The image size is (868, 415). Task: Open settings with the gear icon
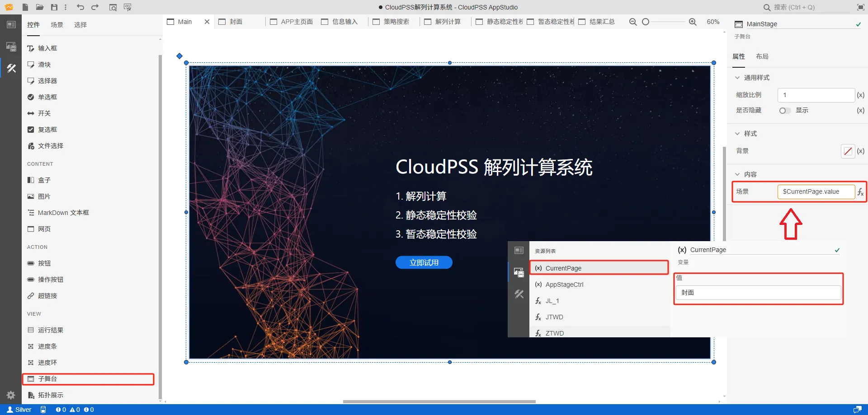point(11,395)
